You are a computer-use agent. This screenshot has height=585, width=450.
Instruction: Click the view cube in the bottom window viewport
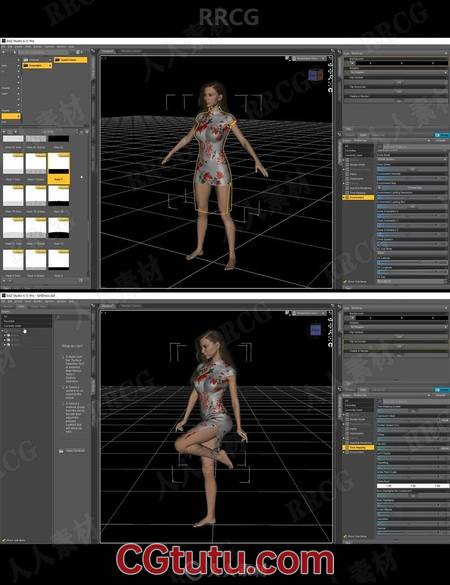(316, 330)
